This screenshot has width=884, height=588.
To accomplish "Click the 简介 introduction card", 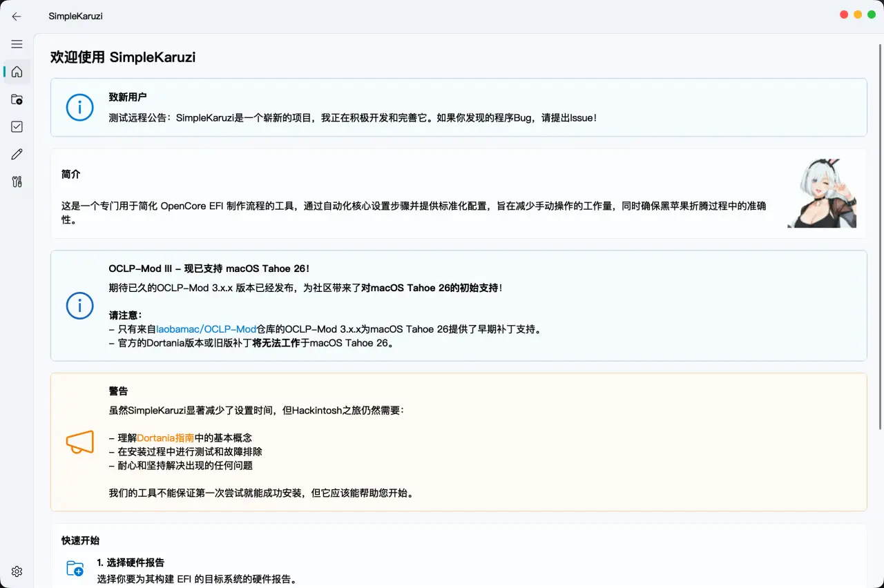I will click(414, 192).
